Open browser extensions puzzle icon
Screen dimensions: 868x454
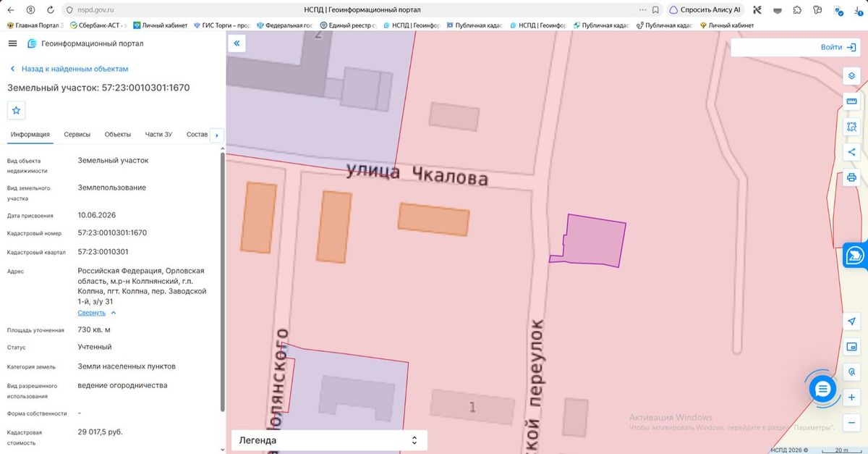(x=797, y=10)
